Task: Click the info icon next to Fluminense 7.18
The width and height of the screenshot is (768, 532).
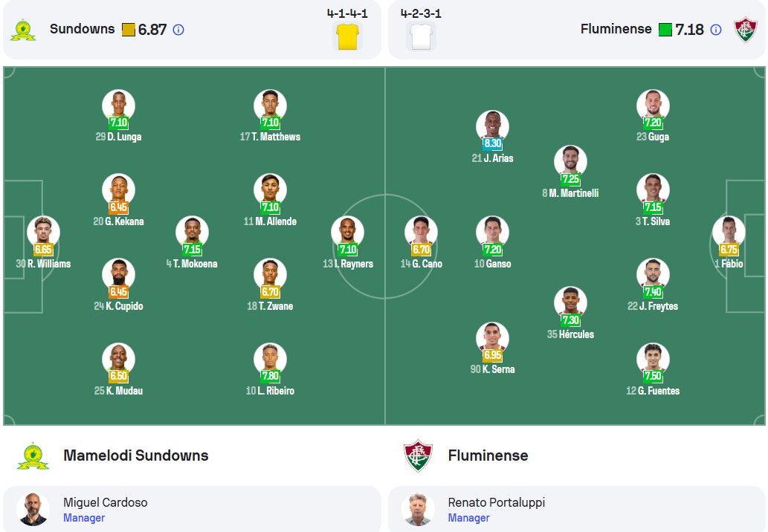Action: pos(716,30)
